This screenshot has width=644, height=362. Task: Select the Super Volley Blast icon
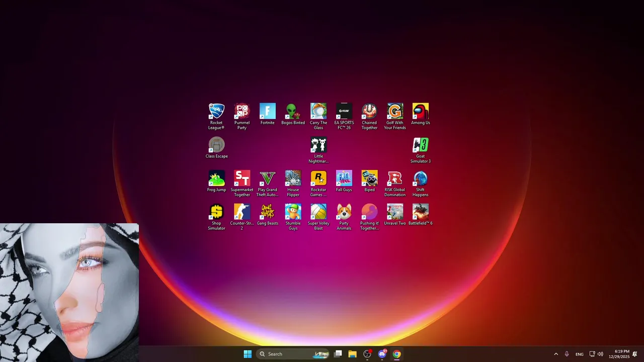[x=318, y=217]
